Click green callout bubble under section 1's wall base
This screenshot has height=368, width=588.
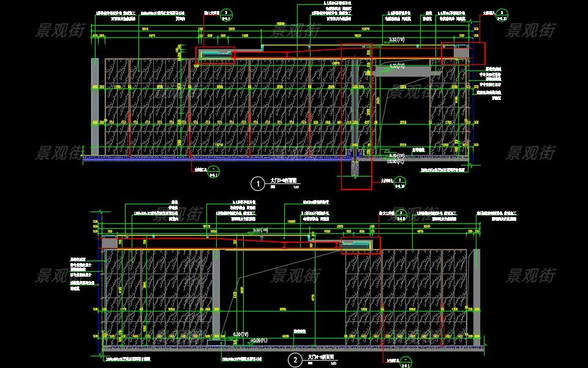tap(213, 171)
